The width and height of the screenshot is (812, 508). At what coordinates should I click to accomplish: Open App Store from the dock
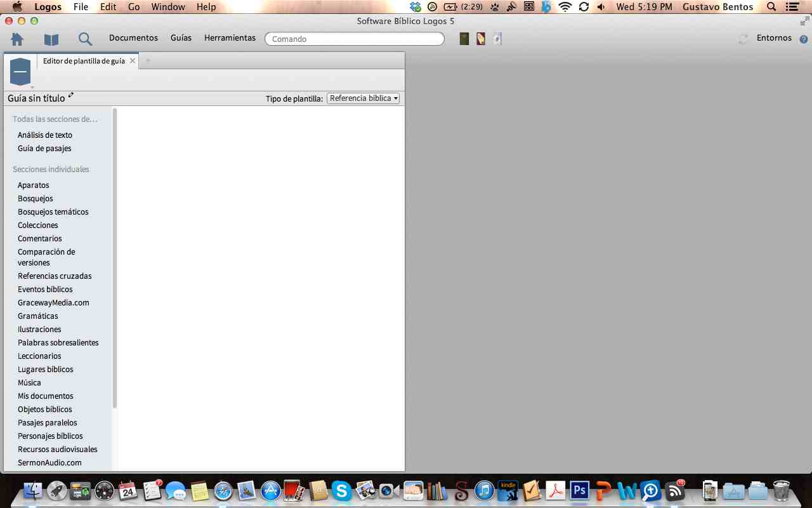[271, 490]
